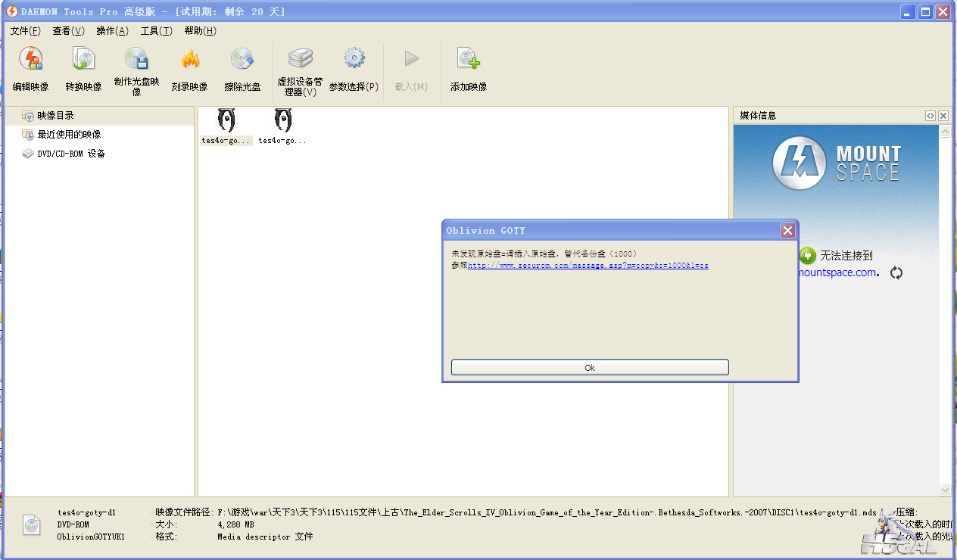The width and height of the screenshot is (957, 560).
Task: Click the 转换映像 (Convert Image) icon
Action: pos(83,60)
